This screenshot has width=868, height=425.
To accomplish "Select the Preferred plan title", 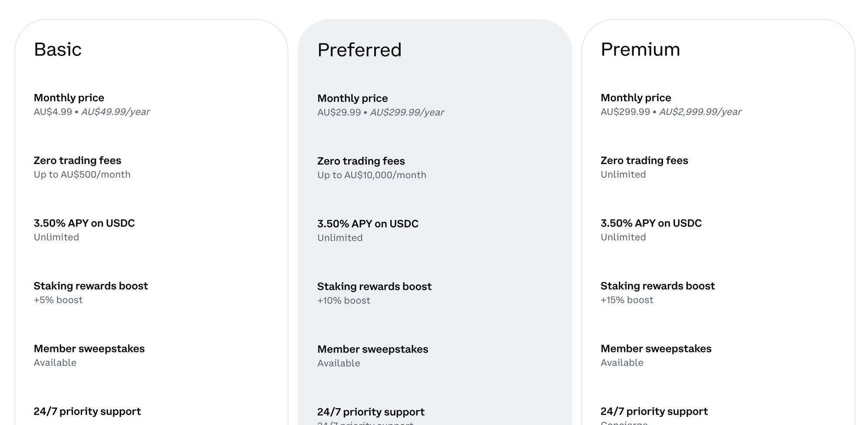I will click(x=359, y=50).
